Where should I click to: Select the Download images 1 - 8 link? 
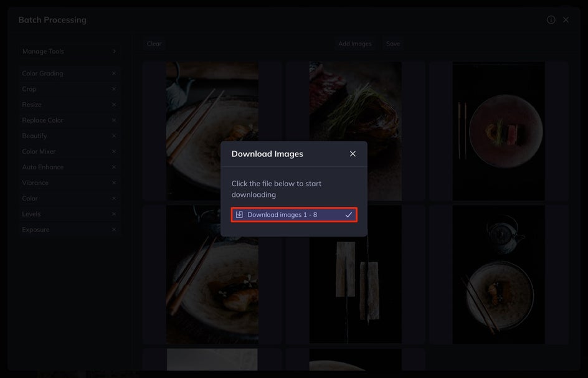(x=294, y=215)
